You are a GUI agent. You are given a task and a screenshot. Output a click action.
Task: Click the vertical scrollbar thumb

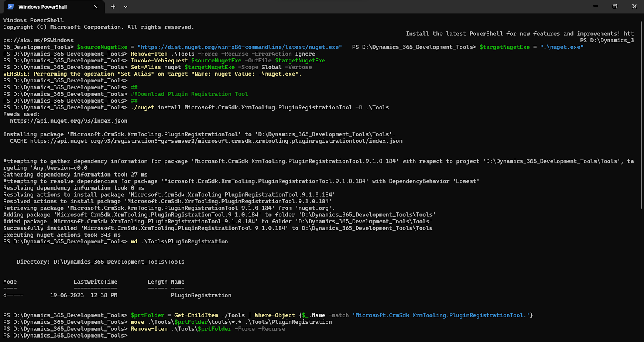642,115
